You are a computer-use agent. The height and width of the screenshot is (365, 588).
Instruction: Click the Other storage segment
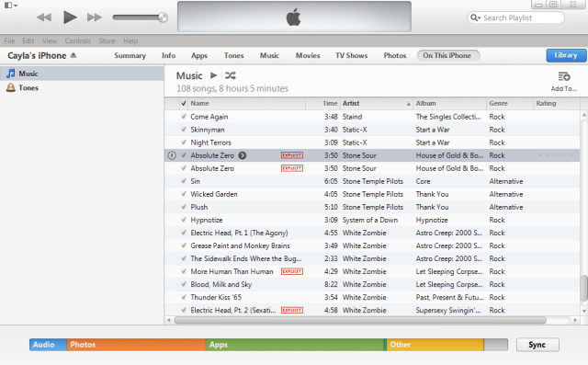(435, 345)
